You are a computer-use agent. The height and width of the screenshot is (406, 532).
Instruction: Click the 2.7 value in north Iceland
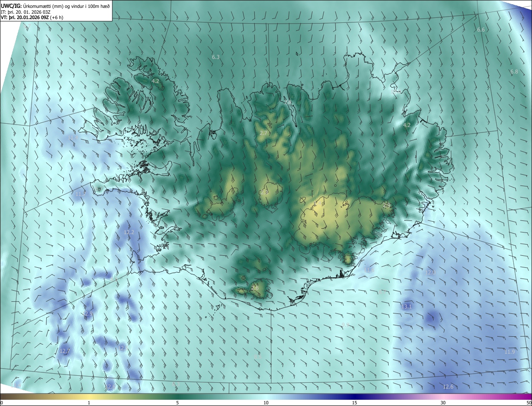pyautogui.click(x=264, y=133)
